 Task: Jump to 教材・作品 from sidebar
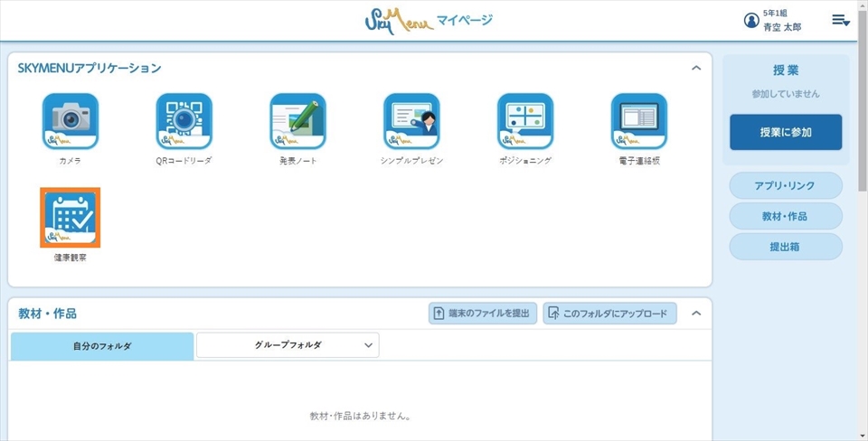(785, 216)
